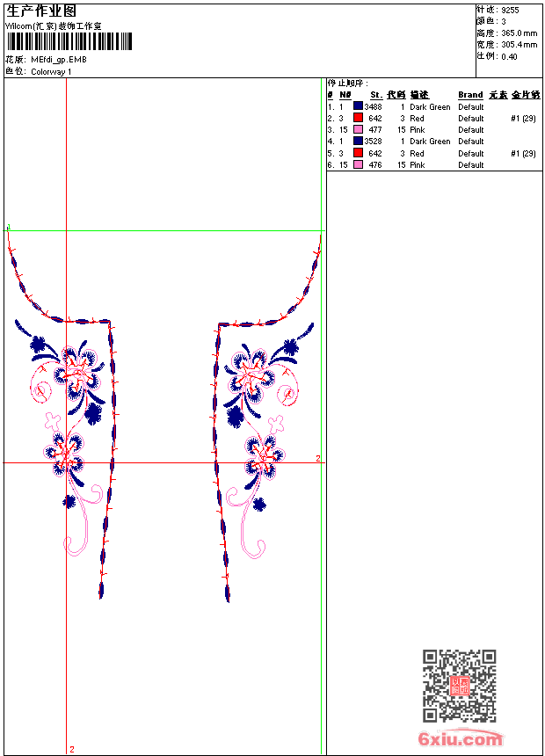Click the stitch count '476' in row 6
This screenshot has width=545, height=756.
[374, 165]
